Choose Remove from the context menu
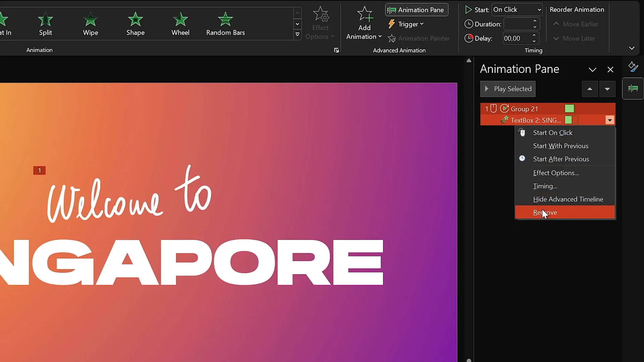The height and width of the screenshot is (362, 644). [565, 212]
